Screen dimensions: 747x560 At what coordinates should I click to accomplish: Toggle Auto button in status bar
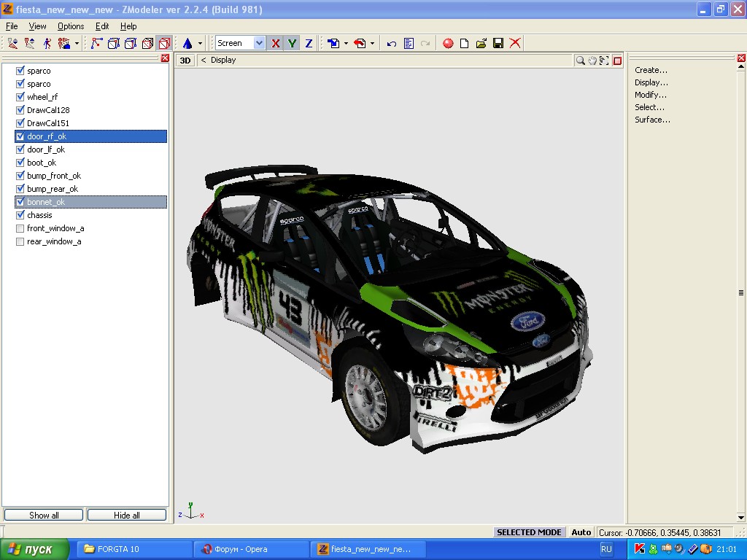click(581, 532)
